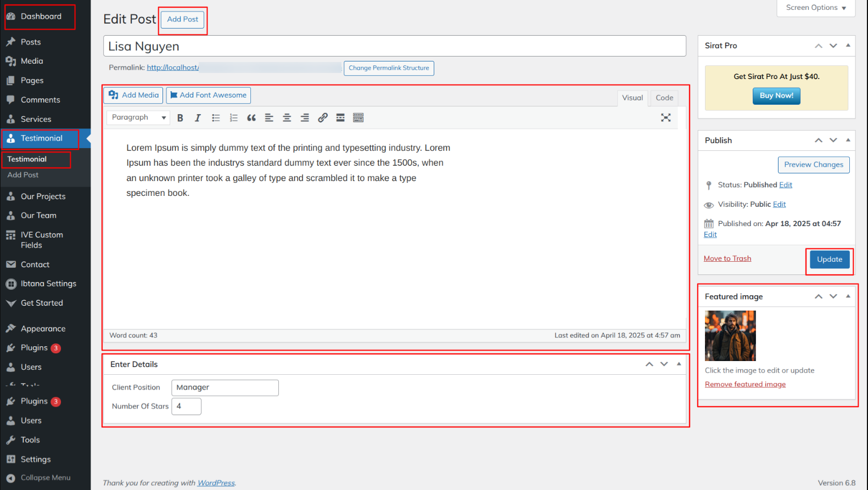Enter distraction-free fullscreen editor mode

coord(665,118)
